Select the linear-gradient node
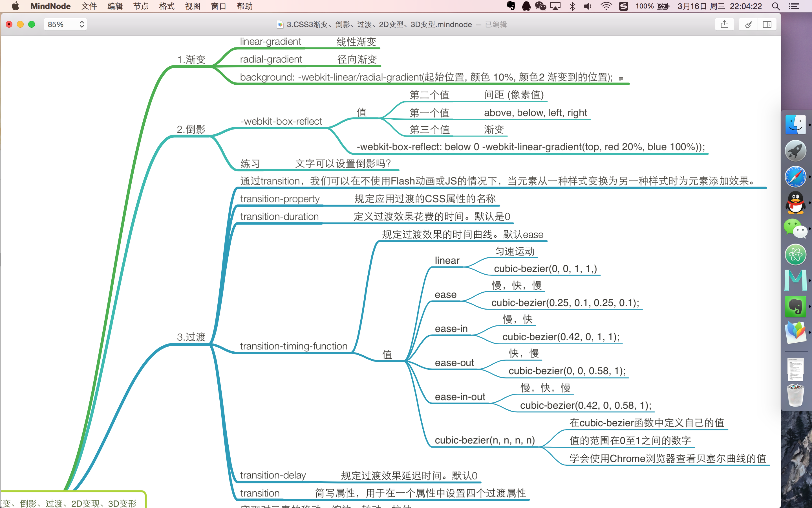The height and width of the screenshot is (508, 812). pyautogui.click(x=270, y=42)
